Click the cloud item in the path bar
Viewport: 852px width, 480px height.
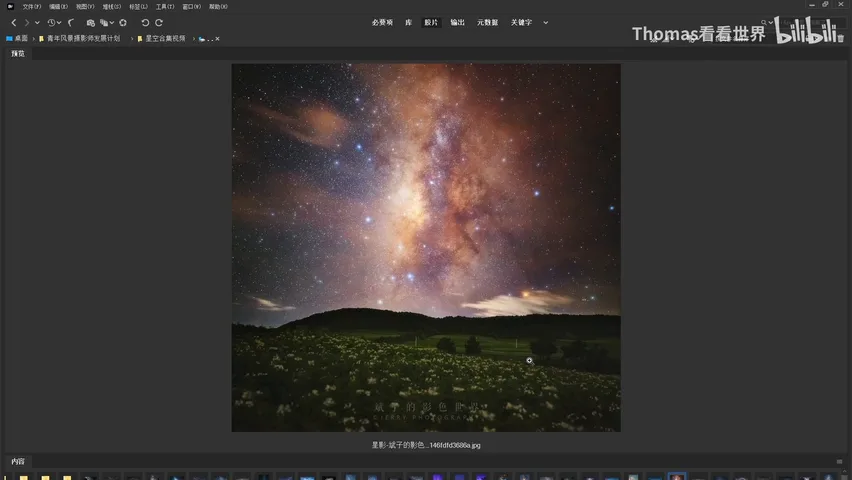(202, 39)
